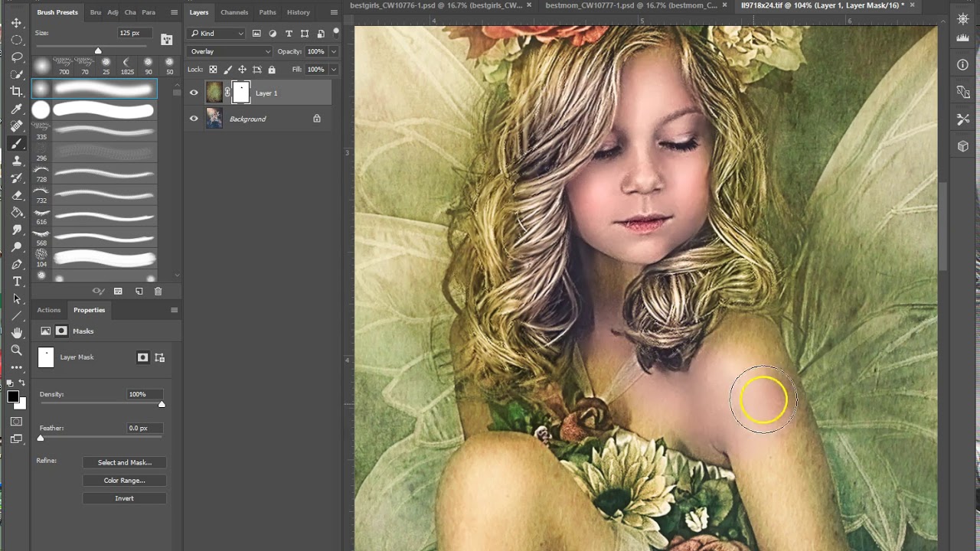Click the Select and Mask button
Screen dimensions: 980x551
click(x=125, y=462)
